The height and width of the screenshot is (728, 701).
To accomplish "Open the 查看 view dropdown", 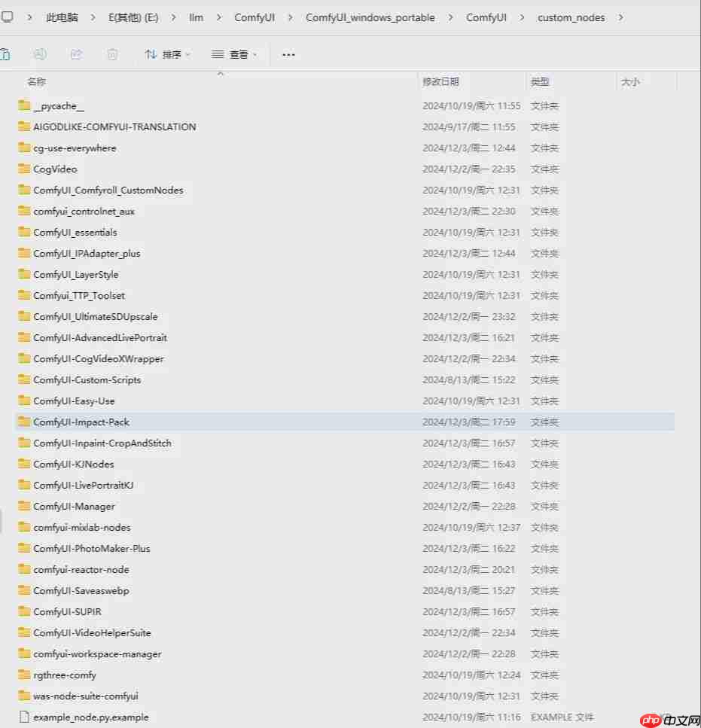I will [234, 54].
